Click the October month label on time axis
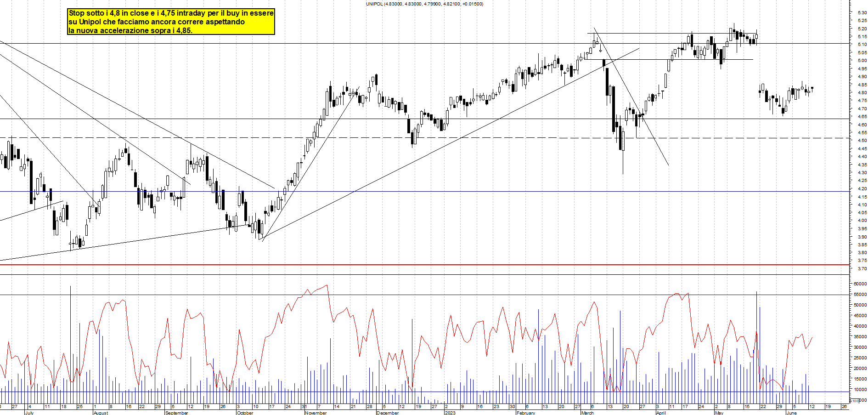868x415 pixels. pos(245,413)
